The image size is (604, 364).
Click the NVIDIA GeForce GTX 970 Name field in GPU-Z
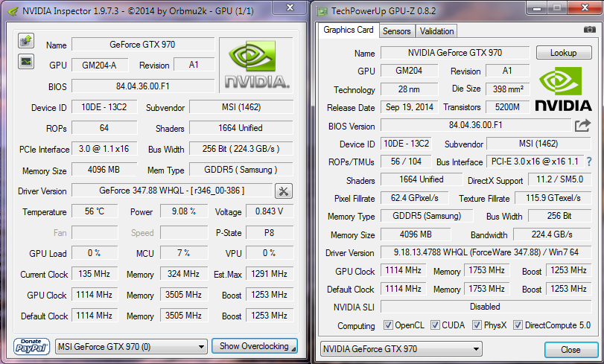455,53
